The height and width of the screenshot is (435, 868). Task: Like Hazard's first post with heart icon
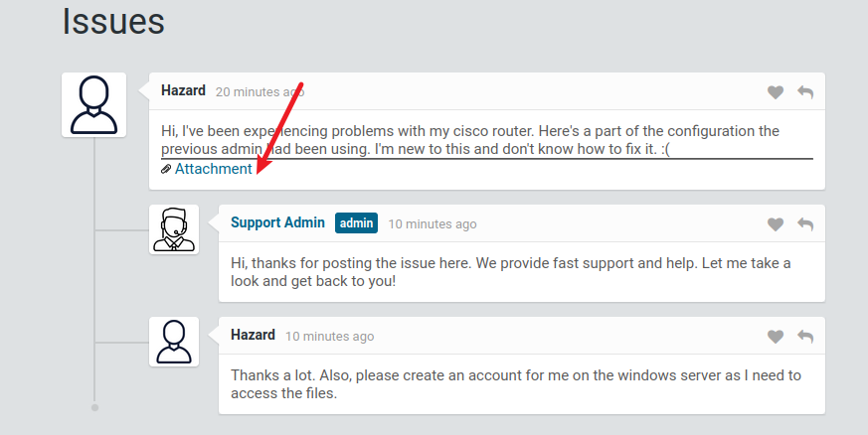[776, 92]
